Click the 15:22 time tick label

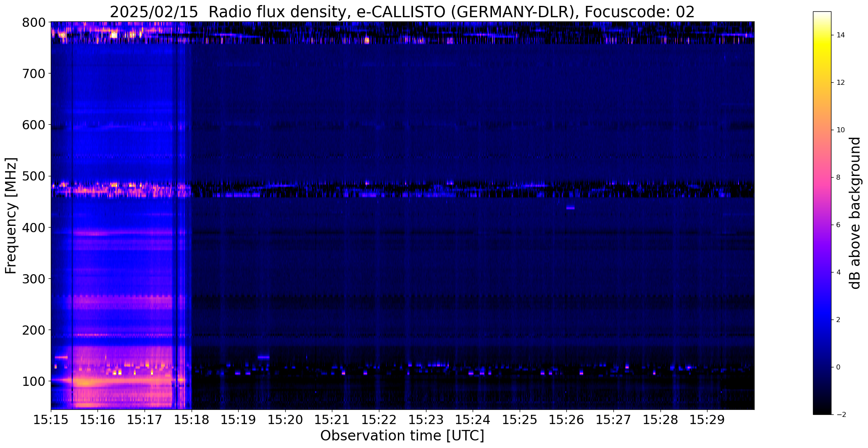coord(379,420)
